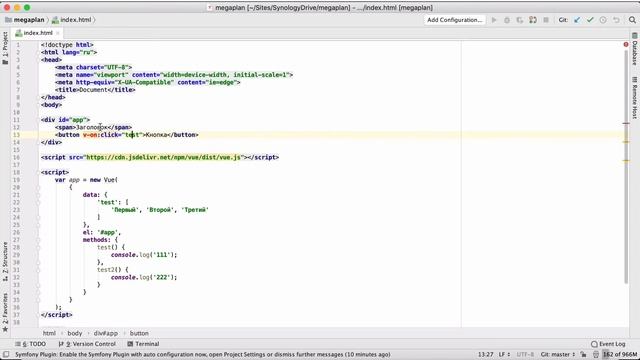This screenshot has width=640, height=360.
Task: Click the vue.js CDN URL string
Action: (164, 157)
